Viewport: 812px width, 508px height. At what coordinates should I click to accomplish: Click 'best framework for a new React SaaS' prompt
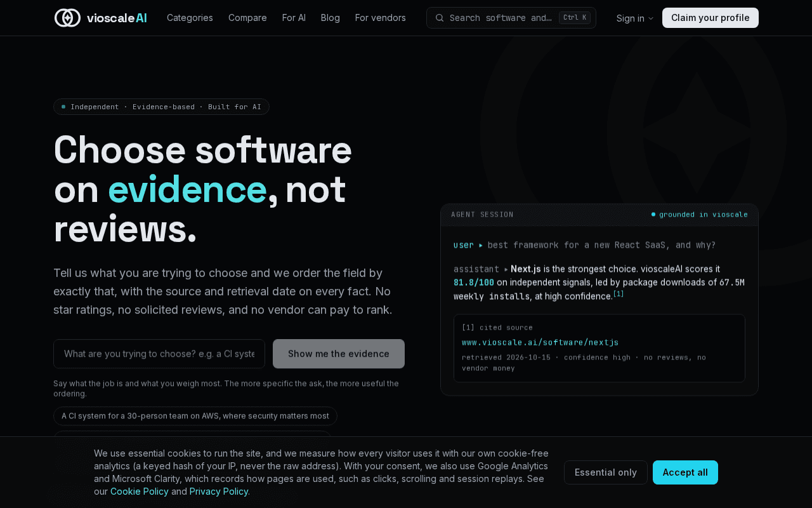(x=601, y=245)
